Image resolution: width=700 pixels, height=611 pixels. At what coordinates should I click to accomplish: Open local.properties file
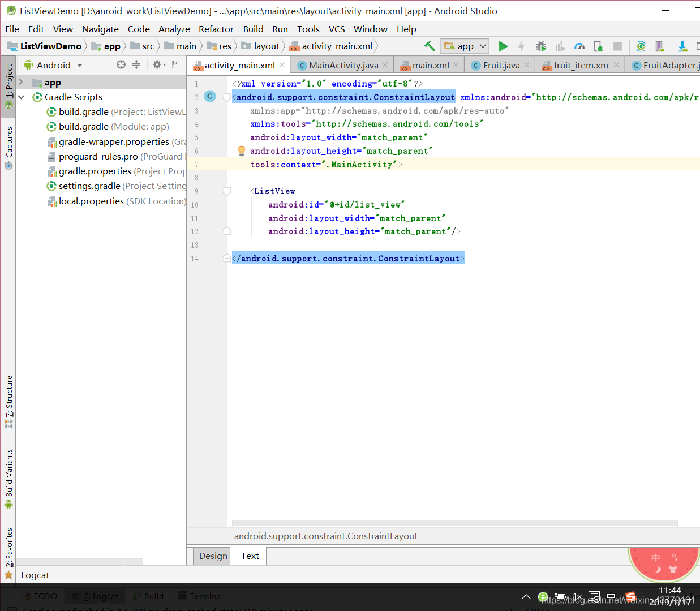[116, 201]
